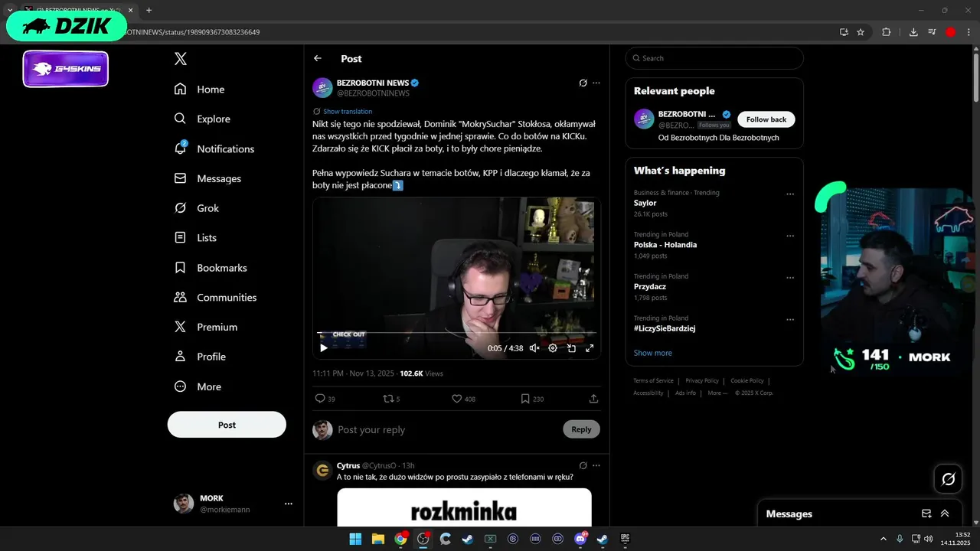
Task: Go to Home in sidebar
Action: pyautogui.click(x=199, y=89)
